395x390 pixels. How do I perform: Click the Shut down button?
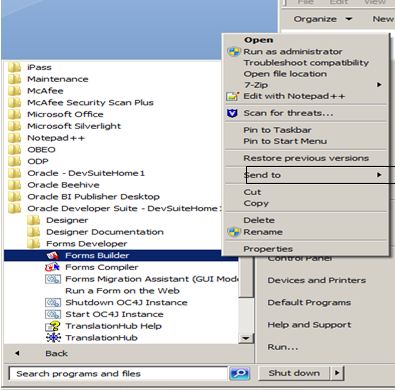point(294,373)
